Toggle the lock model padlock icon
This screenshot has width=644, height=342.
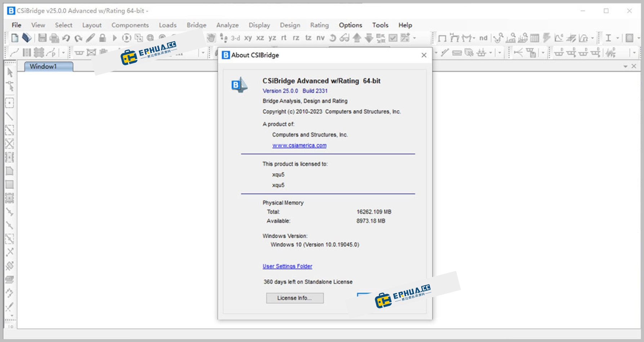pyautogui.click(x=102, y=38)
